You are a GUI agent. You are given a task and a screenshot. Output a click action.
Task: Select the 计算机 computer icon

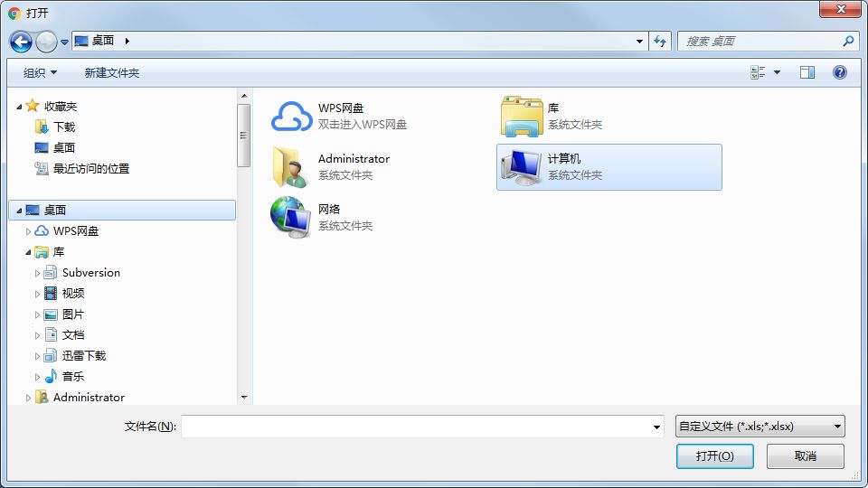(521, 167)
